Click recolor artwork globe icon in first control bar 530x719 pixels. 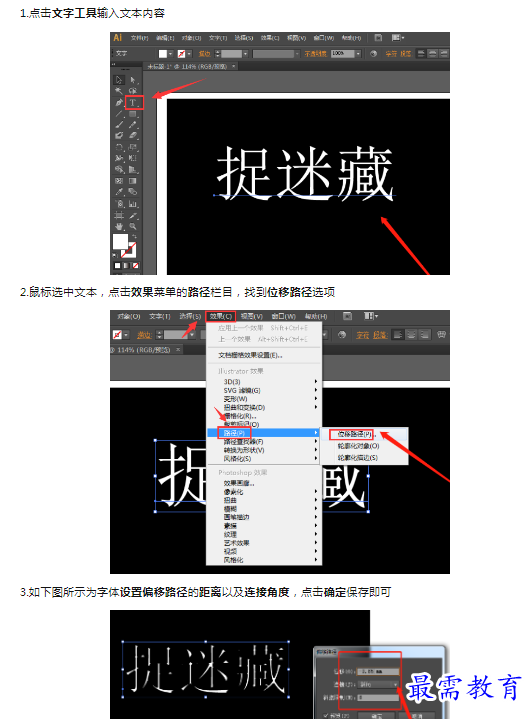coord(374,54)
